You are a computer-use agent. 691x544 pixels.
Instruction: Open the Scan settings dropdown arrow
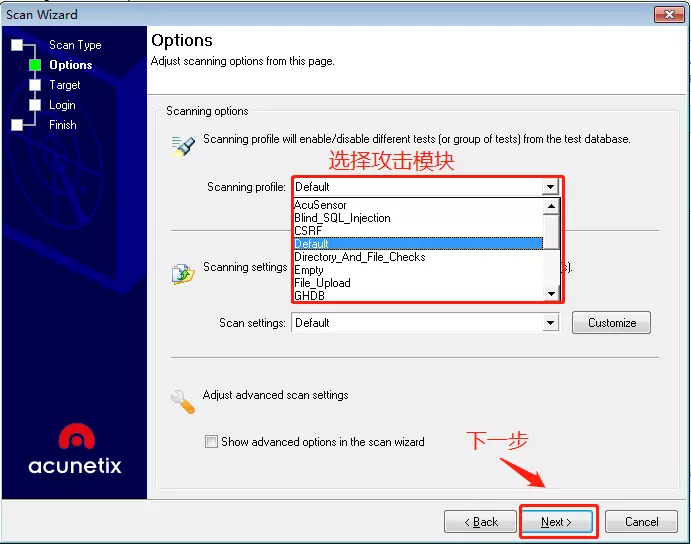coord(550,323)
